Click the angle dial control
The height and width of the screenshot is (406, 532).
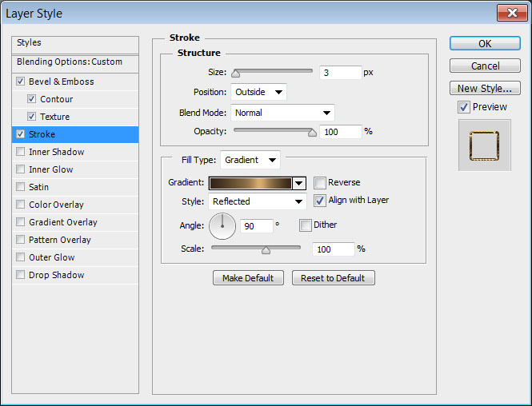tap(222, 225)
